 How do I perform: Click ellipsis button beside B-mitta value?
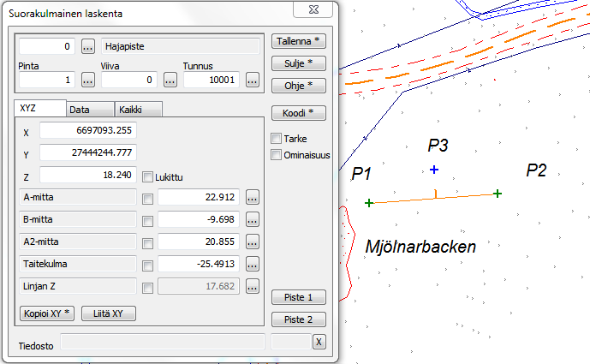[x=252, y=219]
